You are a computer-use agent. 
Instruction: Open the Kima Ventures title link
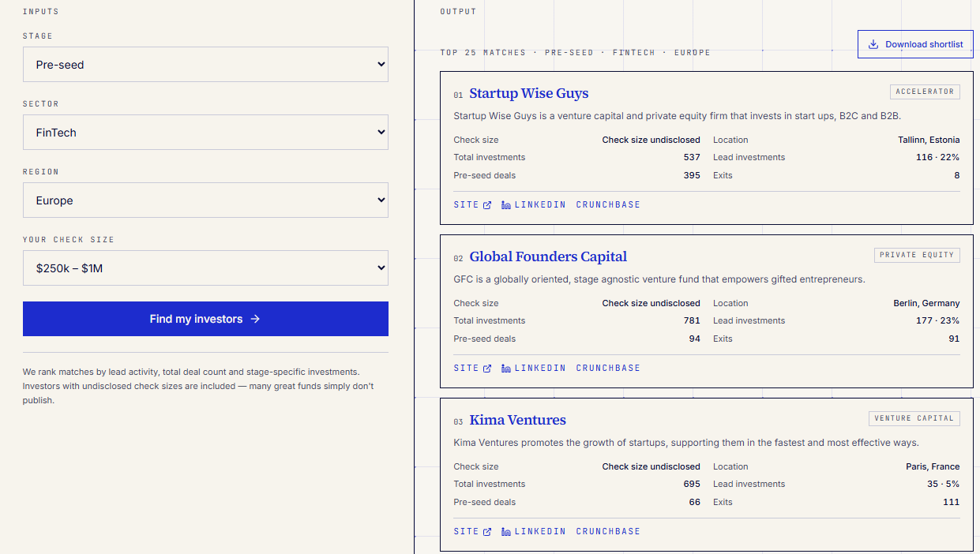pyautogui.click(x=518, y=420)
